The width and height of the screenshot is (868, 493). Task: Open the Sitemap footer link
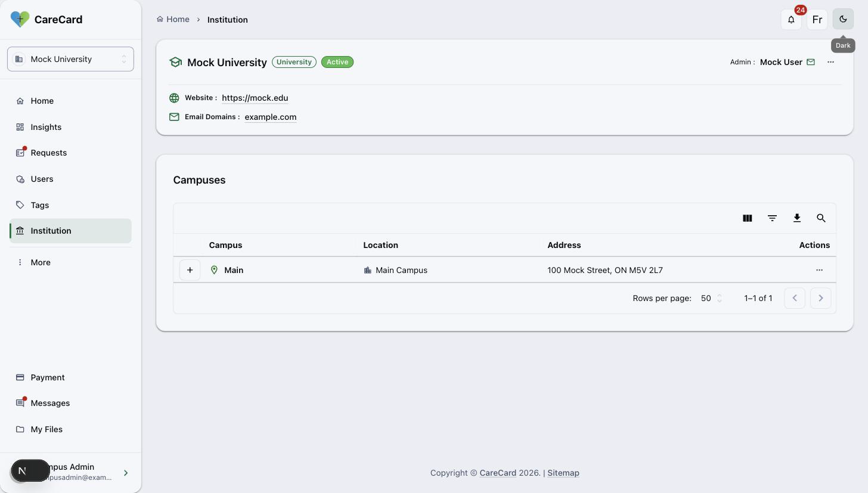[563, 473]
